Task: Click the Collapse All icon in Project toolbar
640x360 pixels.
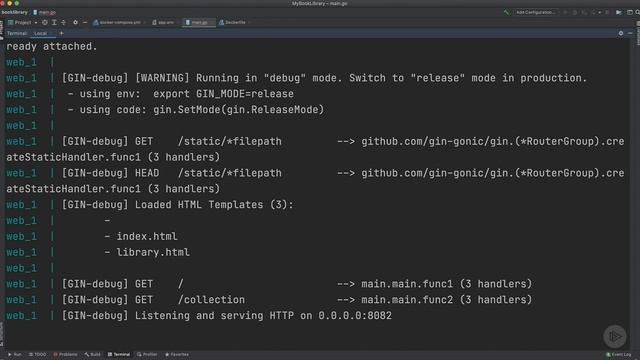Action: (x=63, y=22)
